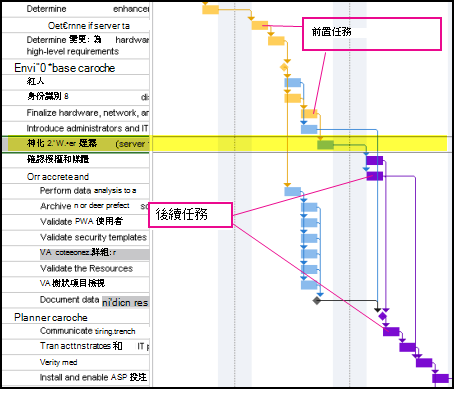Select the 'Install and enable ASP' task row
Screen dimensions: 457x393
click(x=76, y=377)
